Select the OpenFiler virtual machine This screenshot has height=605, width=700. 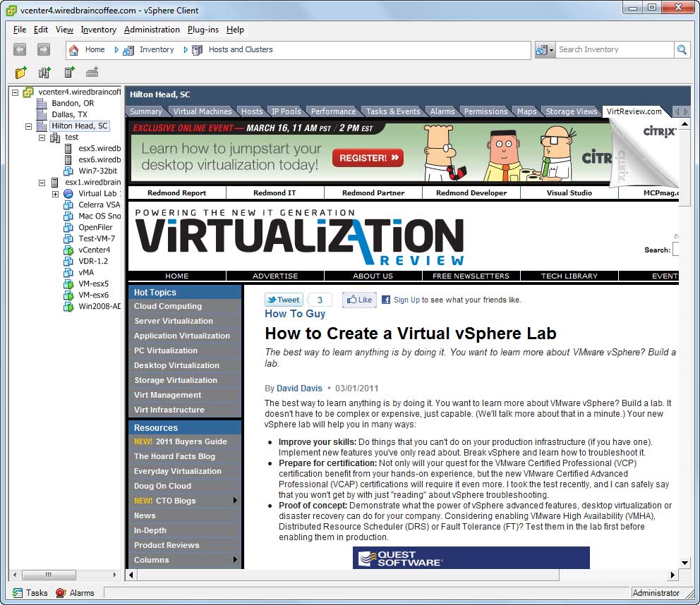95,227
